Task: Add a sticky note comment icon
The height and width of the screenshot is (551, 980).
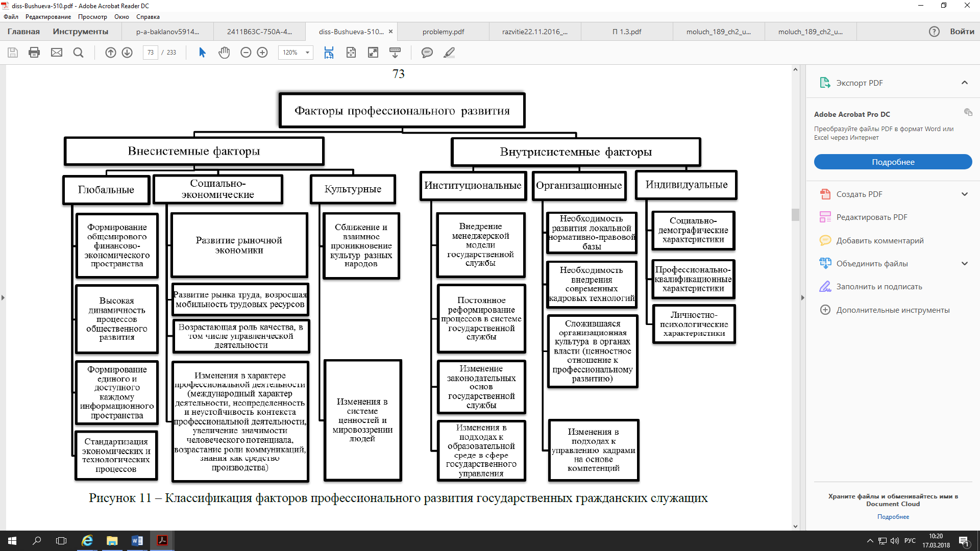Action: tap(427, 53)
